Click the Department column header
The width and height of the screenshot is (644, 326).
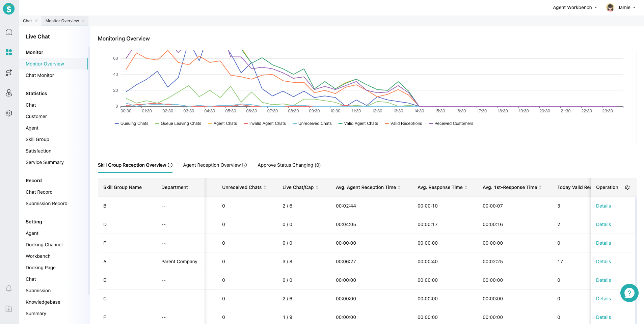[175, 187]
